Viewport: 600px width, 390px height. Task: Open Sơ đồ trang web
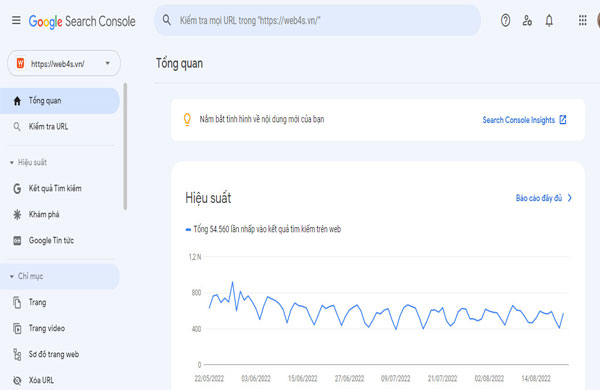(x=60, y=354)
